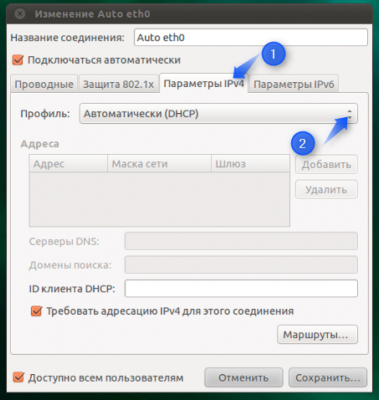This screenshot has width=379, height=400.
Task: Toggle Доступно всем пользователям checkbox
Action: [18, 378]
